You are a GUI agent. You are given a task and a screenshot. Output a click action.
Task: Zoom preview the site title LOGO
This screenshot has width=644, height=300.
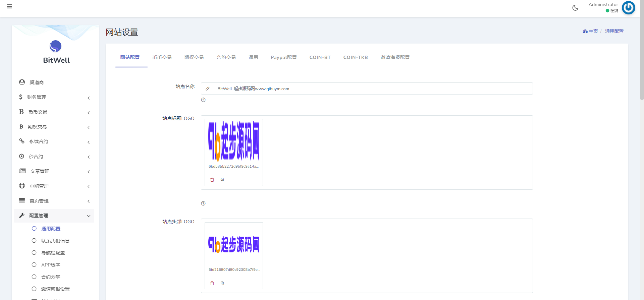222,180
